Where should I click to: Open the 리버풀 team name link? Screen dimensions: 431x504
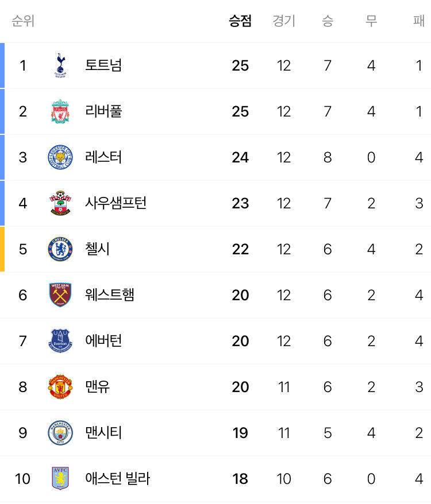tap(103, 111)
